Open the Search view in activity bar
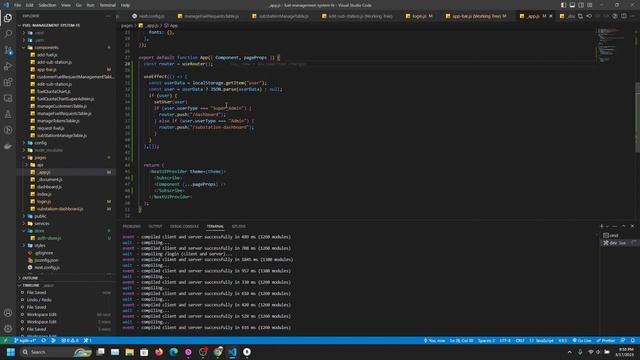This screenshot has width=640, height=360. pyautogui.click(x=8, y=34)
